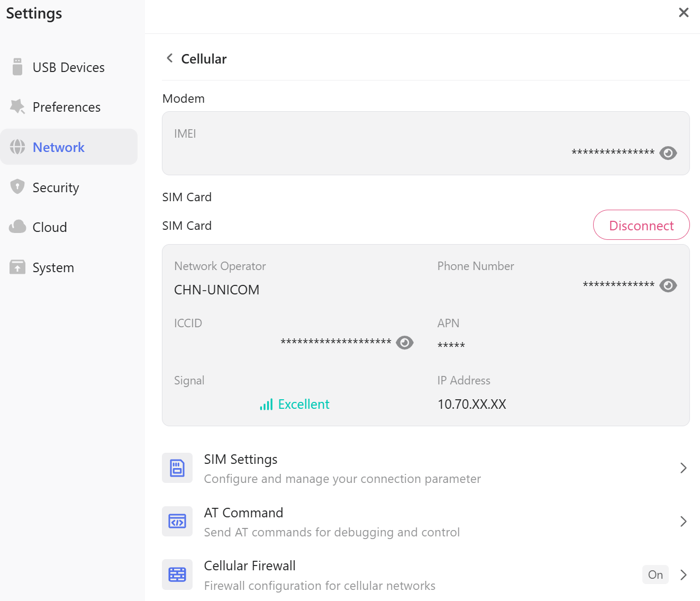The width and height of the screenshot is (700, 601).
Task: Go back from the Cellular page
Action: [170, 58]
